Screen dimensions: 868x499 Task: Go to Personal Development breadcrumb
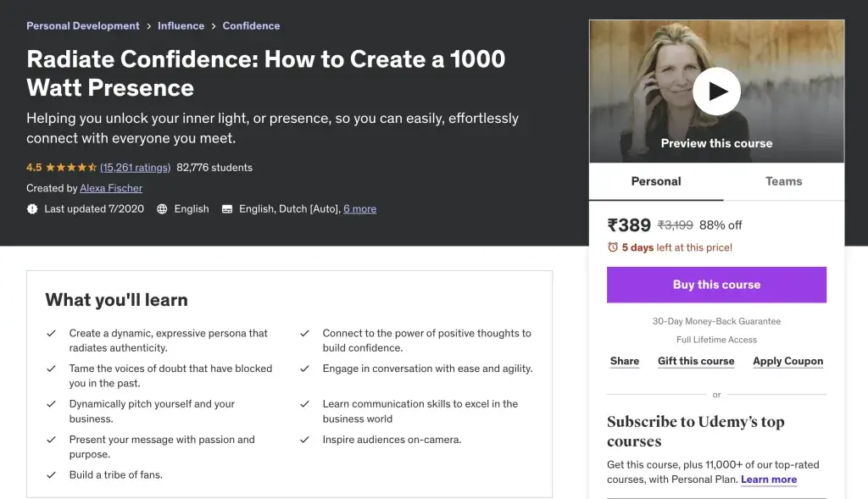tap(83, 26)
